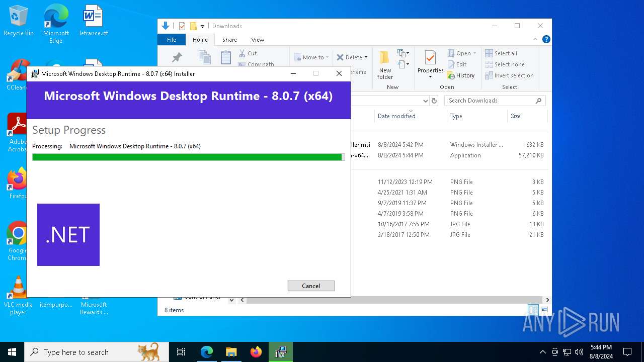Click the .NET logo in the installer
Image resolution: width=644 pixels, height=362 pixels.
[68, 235]
